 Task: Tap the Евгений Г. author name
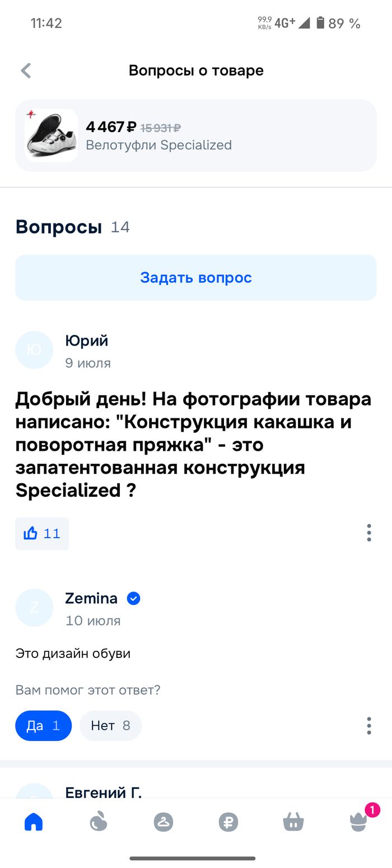click(x=104, y=792)
